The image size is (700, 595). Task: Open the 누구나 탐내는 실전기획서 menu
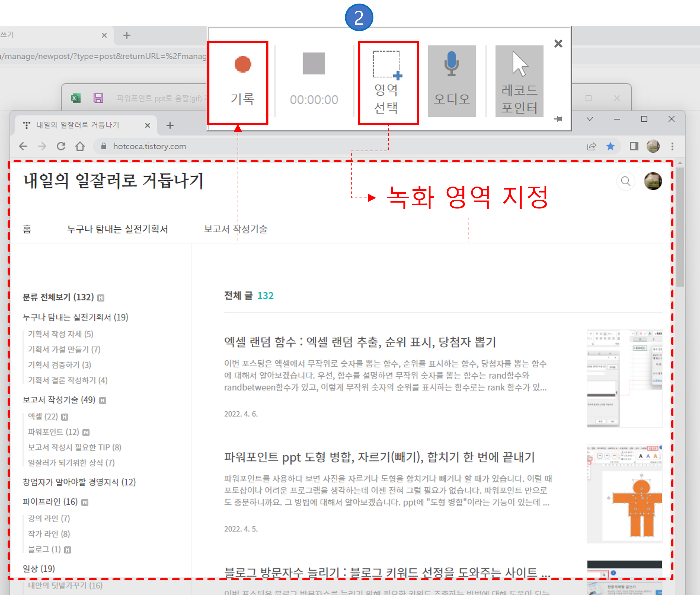[117, 229]
